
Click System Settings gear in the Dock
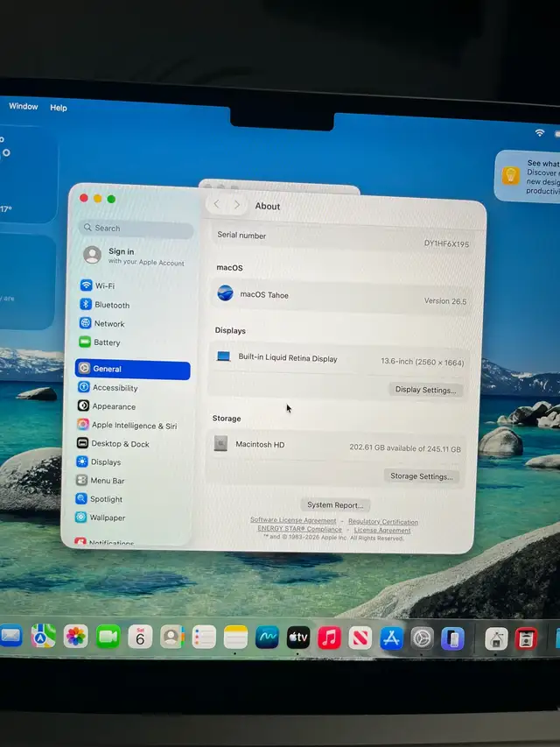coord(422,638)
